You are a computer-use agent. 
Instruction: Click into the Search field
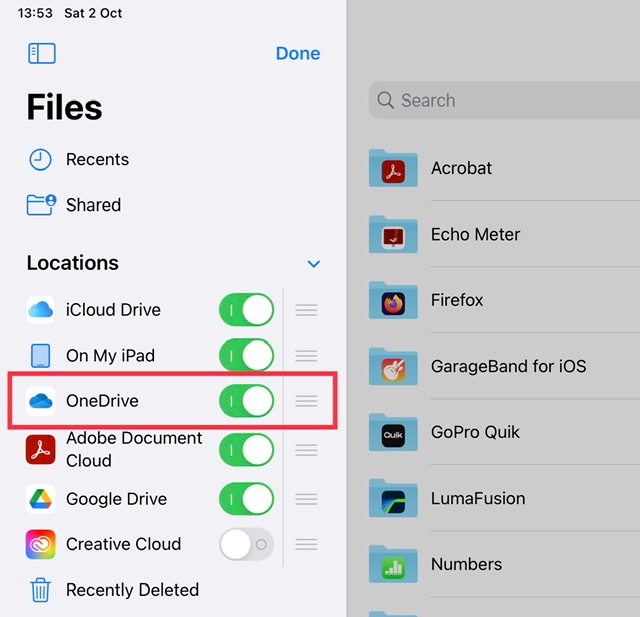(x=504, y=100)
